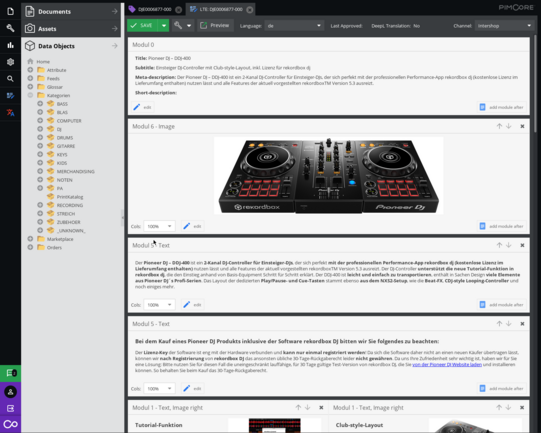Image resolution: width=541 pixels, height=433 pixels.
Task: Click the wrench tool icon in toolbar
Action: [178, 25]
